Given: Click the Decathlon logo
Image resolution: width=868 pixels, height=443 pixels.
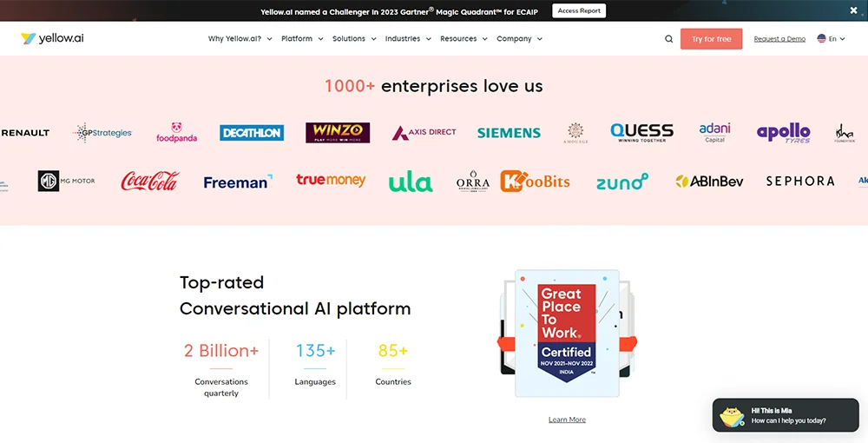Looking at the screenshot, I should (252, 133).
